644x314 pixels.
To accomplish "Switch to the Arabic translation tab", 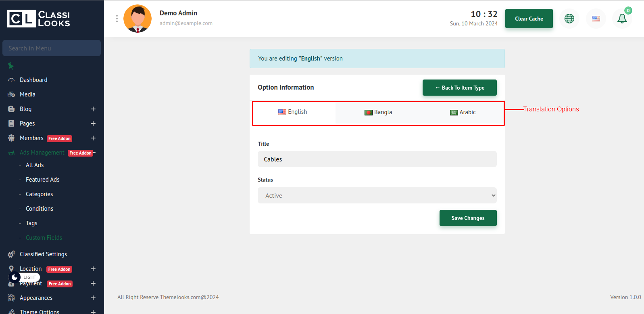I will pyautogui.click(x=463, y=112).
